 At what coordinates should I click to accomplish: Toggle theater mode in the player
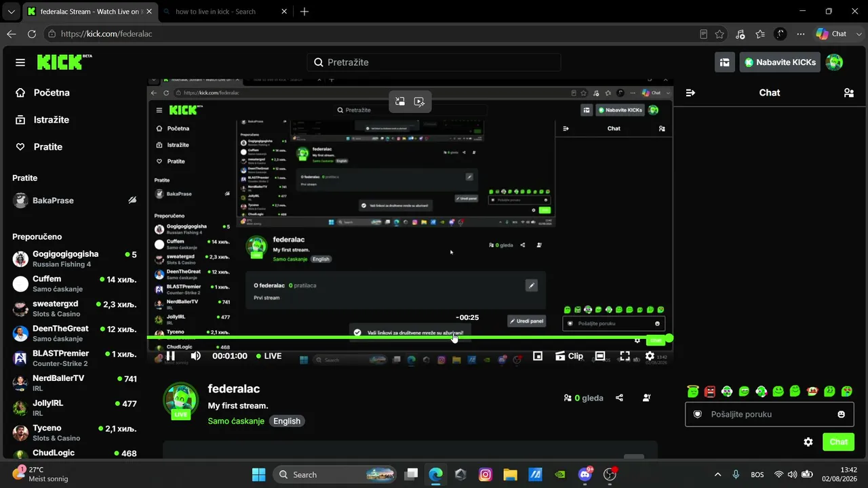[x=600, y=356]
